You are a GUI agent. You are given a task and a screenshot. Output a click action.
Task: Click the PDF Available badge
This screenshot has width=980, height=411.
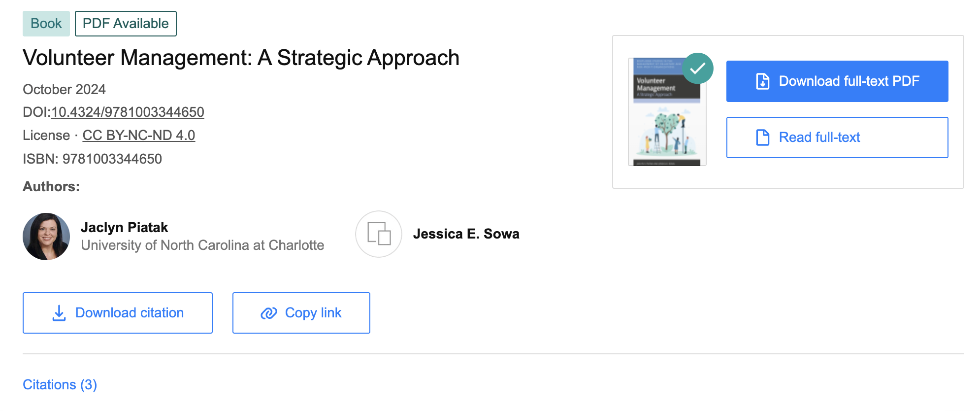(126, 24)
